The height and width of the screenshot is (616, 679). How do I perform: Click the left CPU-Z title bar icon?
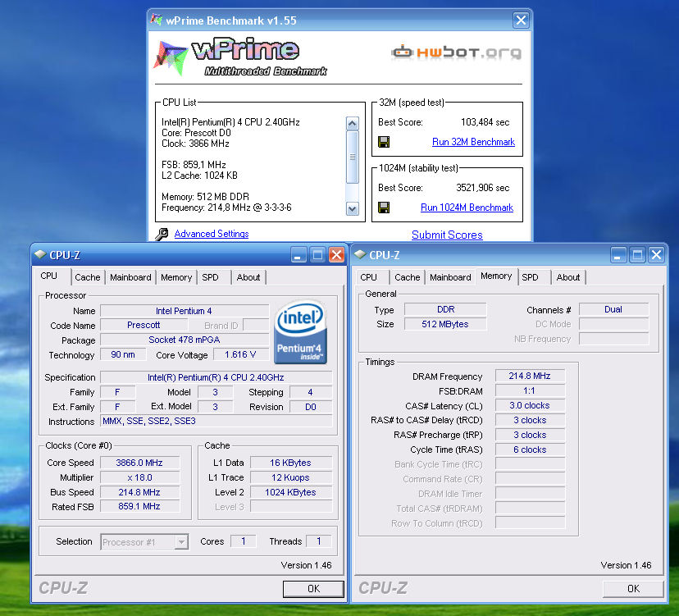[40, 255]
